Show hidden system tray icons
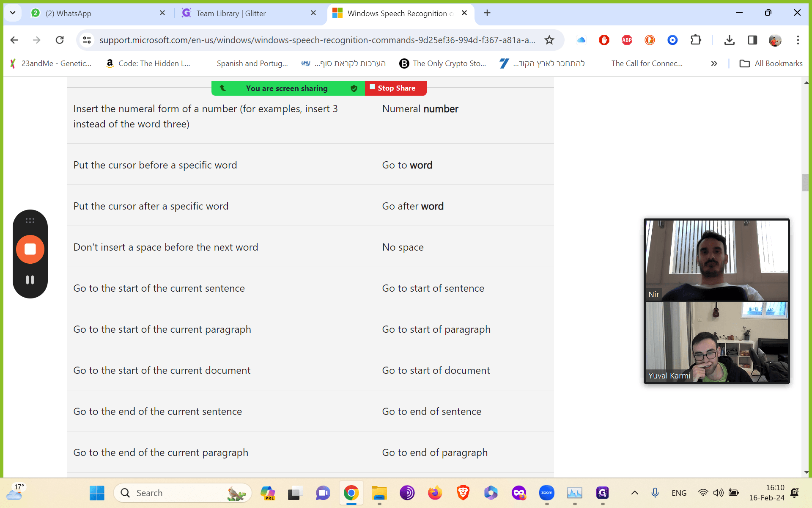The height and width of the screenshot is (508, 812). 634,493
